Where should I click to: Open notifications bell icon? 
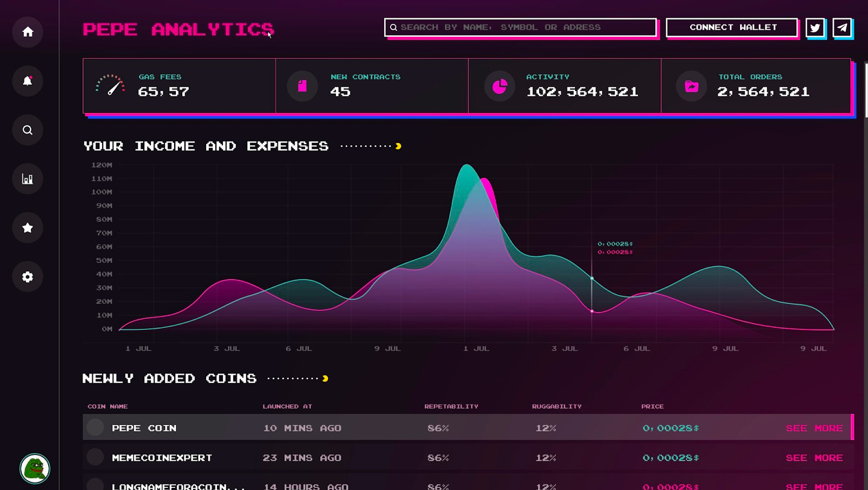coord(28,81)
